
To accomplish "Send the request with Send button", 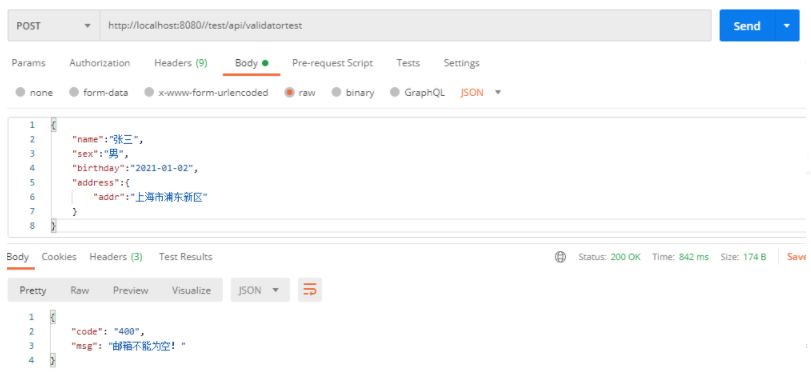I will pos(747,25).
